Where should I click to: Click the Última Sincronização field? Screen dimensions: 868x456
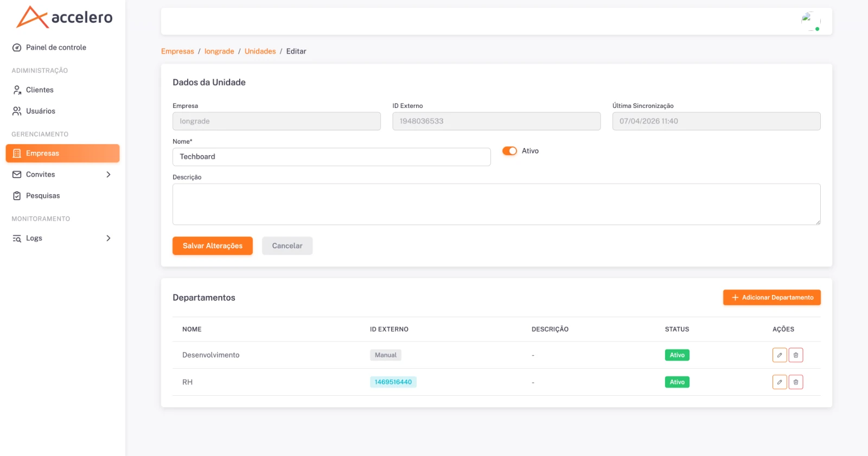click(x=716, y=121)
